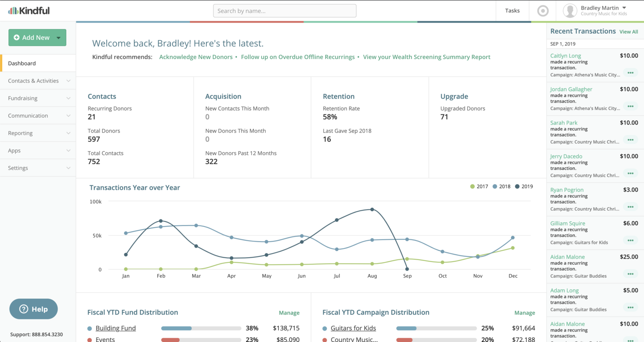
Task: Click the Guitars for Kids 25% progress bar
Action: (436, 328)
